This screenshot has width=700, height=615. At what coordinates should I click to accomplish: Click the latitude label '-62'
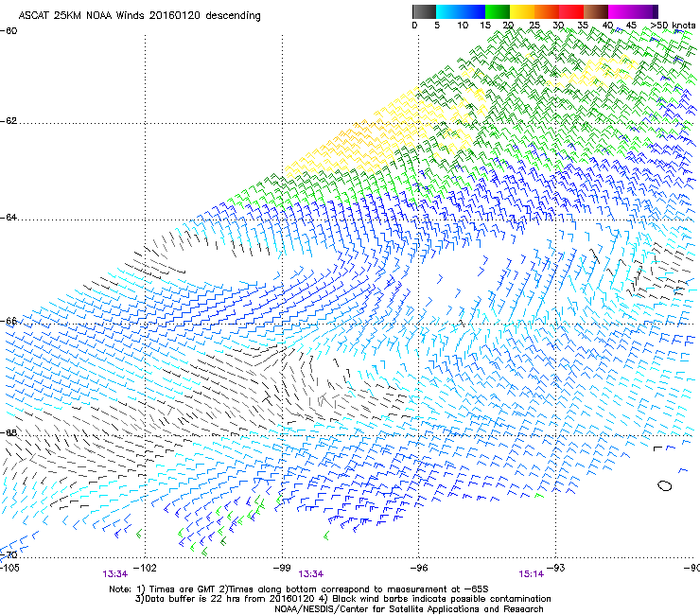point(9,121)
